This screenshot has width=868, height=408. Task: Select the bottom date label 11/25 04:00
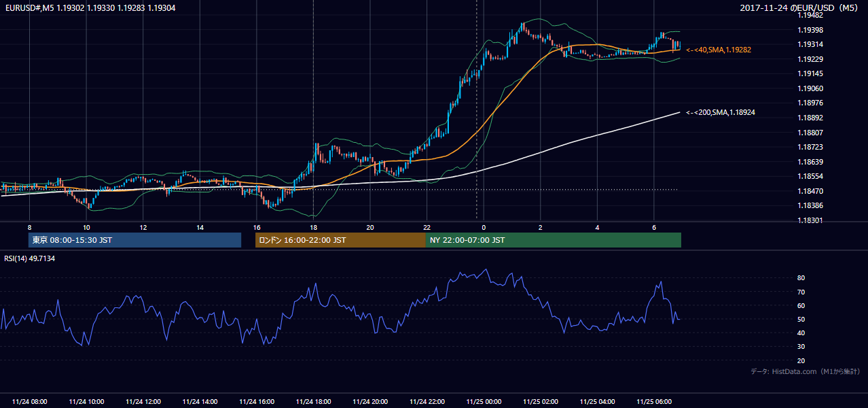click(x=597, y=402)
